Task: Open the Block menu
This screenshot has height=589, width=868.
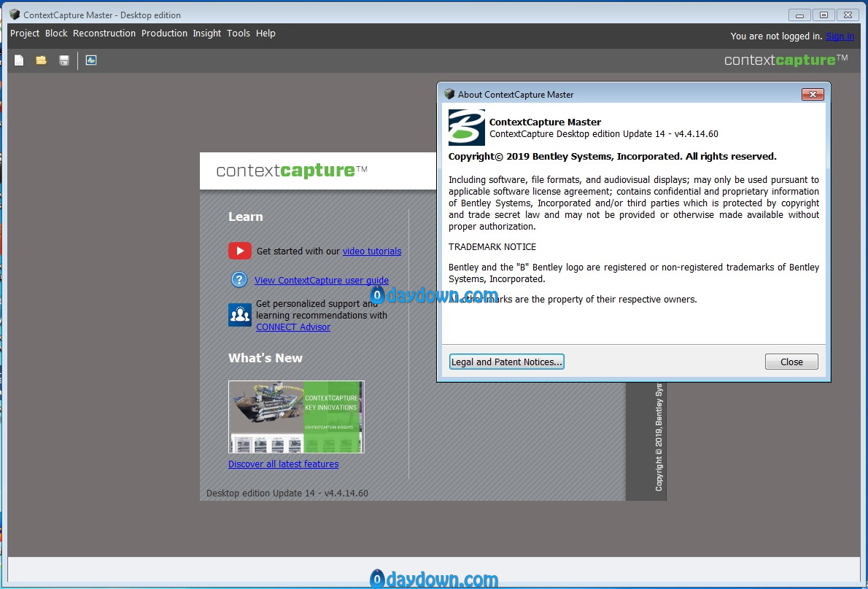Action: pos(56,34)
